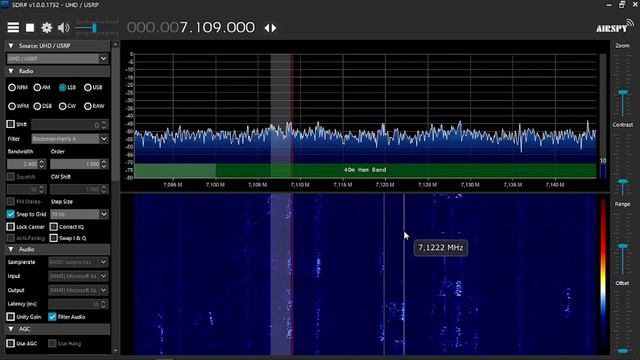Open the Step Size dropdown
This screenshot has height=360, width=640.
79,214
